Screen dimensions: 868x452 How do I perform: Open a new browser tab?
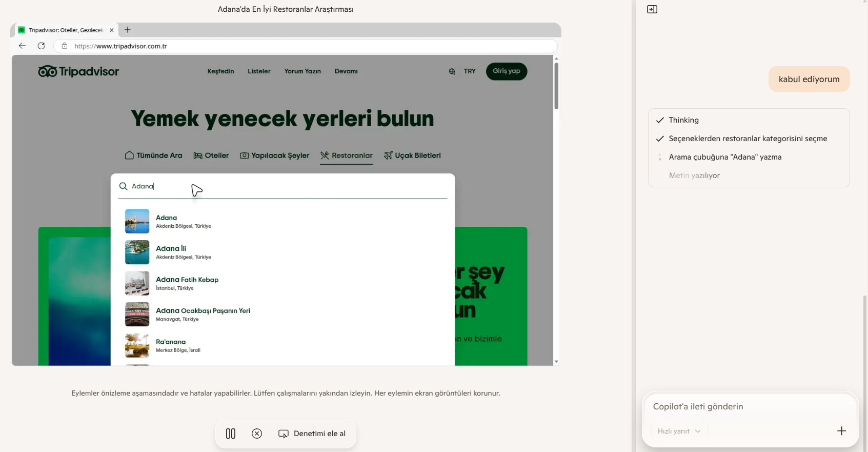coord(128,30)
